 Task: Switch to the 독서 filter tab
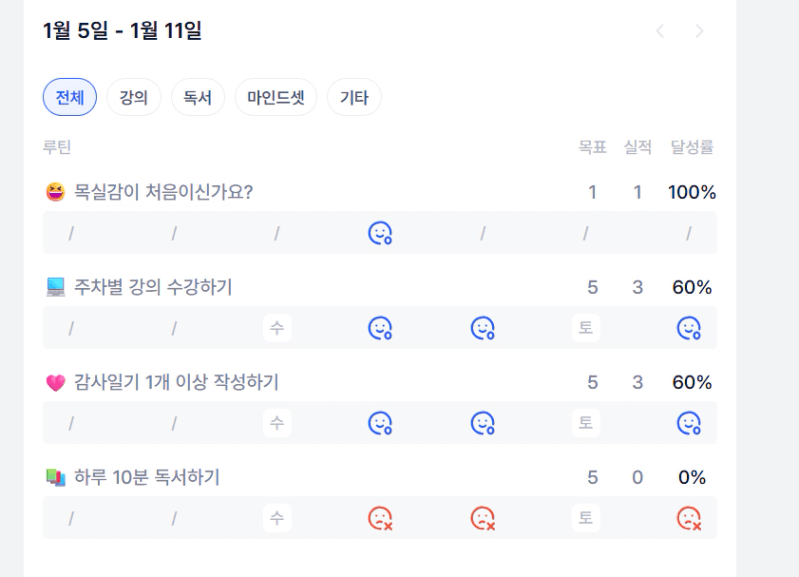click(198, 98)
